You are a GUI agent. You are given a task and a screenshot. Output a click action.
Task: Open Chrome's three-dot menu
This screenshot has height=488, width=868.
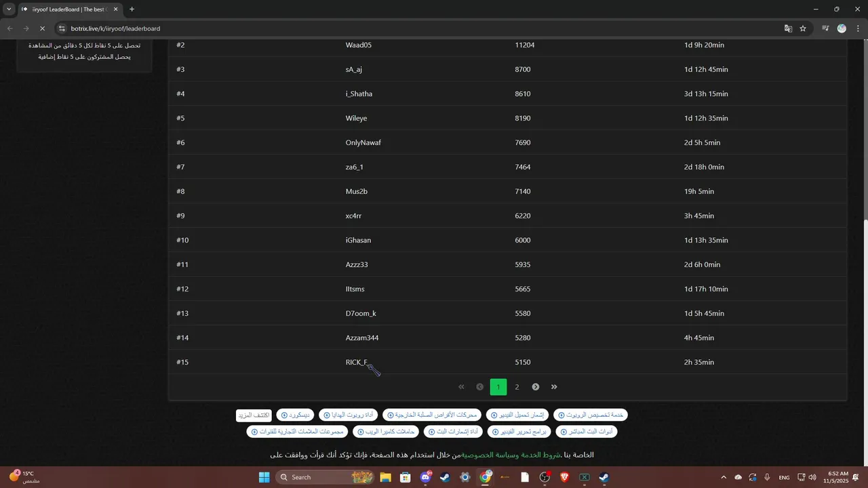(856, 28)
